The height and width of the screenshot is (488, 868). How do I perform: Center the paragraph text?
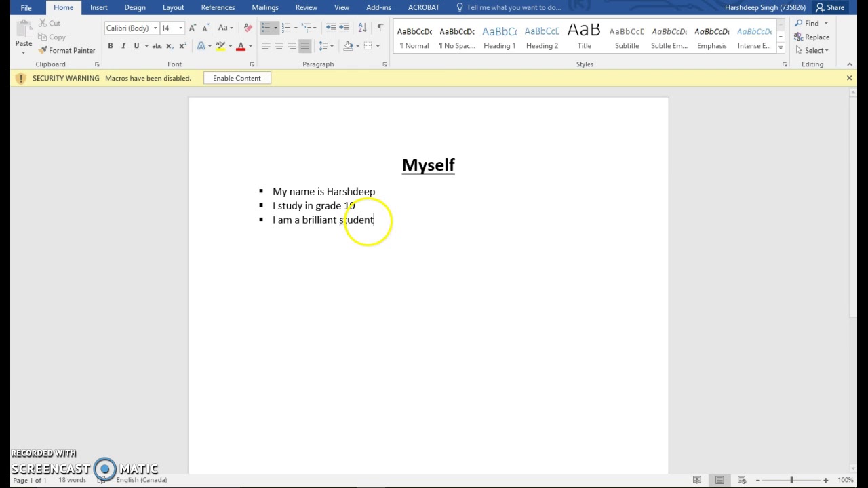pos(279,46)
